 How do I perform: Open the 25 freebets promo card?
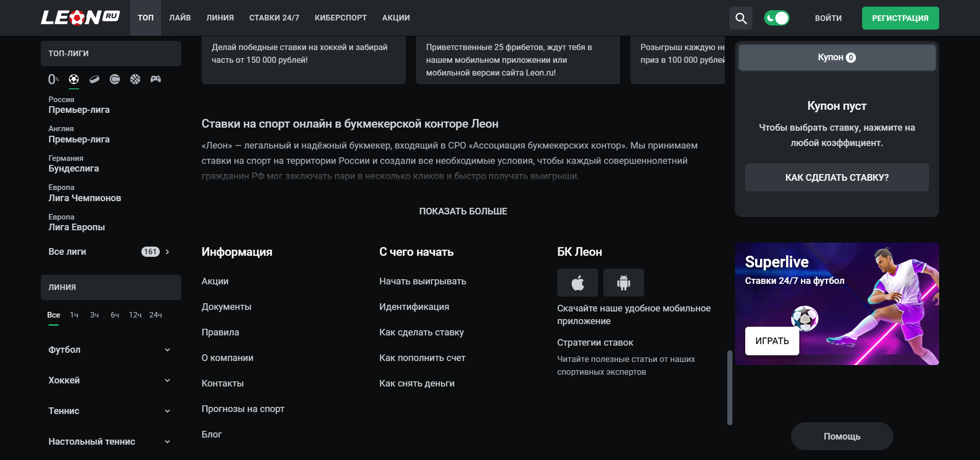coord(518,60)
